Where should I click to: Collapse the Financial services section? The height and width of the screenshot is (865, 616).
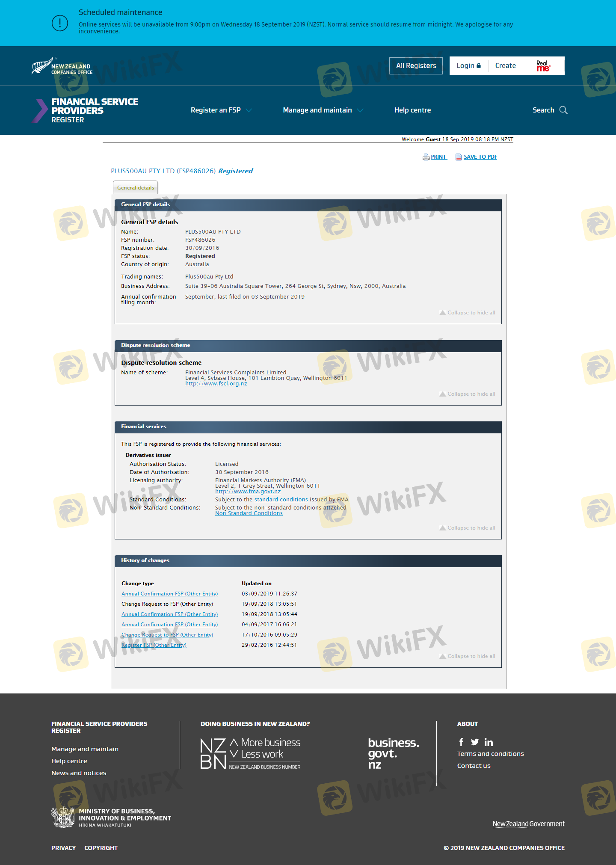(x=467, y=528)
